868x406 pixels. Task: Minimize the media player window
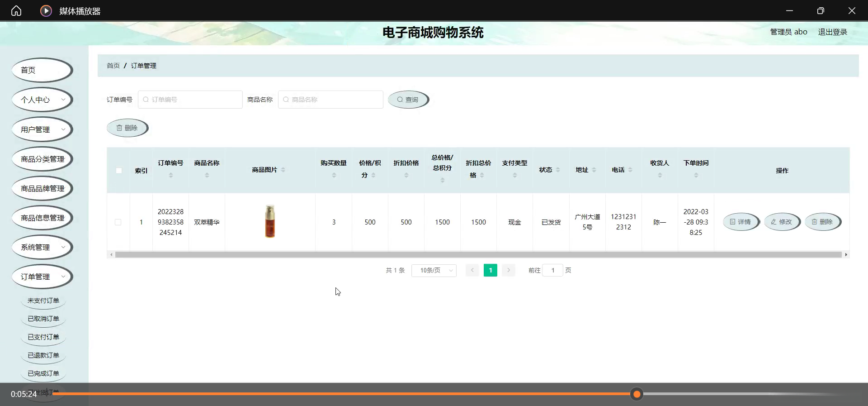tap(789, 11)
